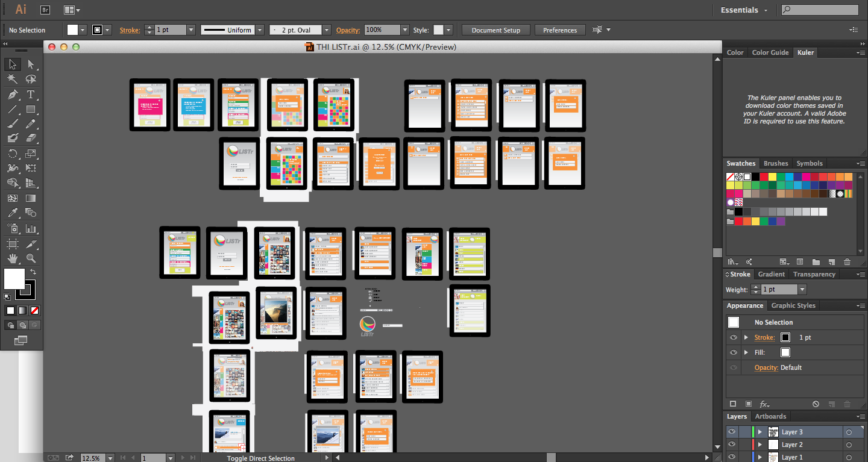
Task: Select the Rectangle tool
Action: tap(31, 109)
